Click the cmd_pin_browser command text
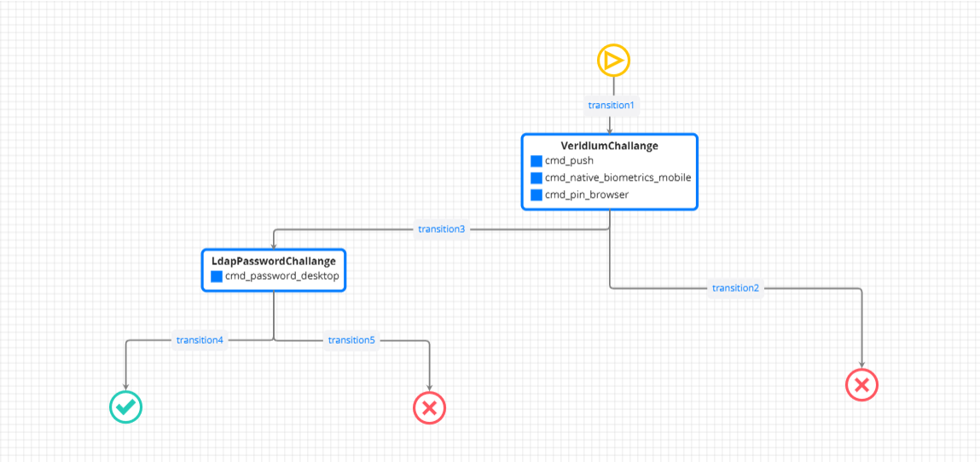This screenshot has width=980, height=462. (587, 195)
